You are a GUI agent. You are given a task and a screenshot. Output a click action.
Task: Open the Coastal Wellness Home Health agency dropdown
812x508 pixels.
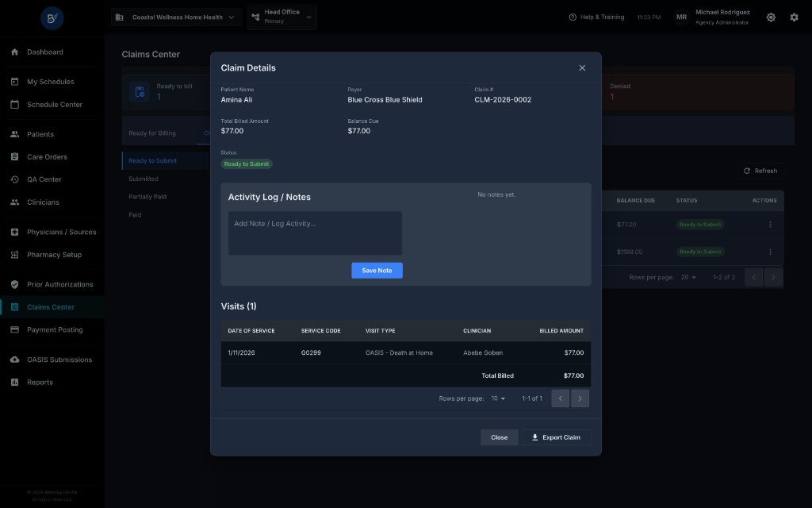tap(176, 17)
